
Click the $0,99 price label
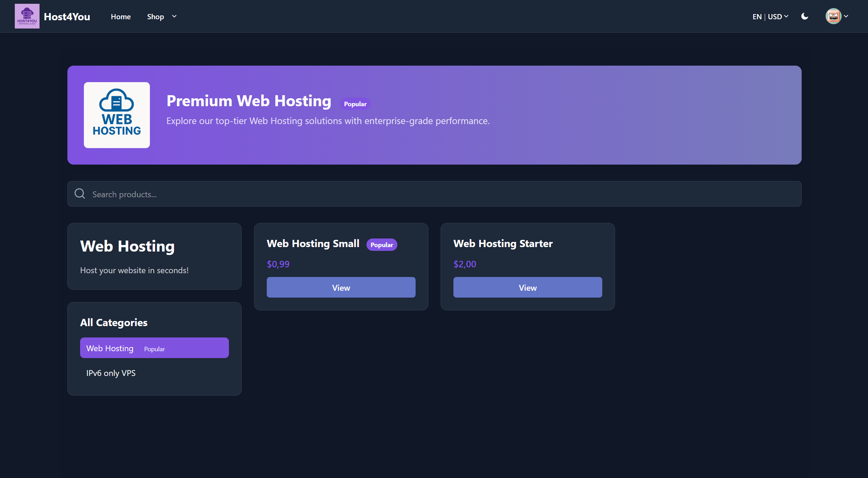[x=278, y=264]
